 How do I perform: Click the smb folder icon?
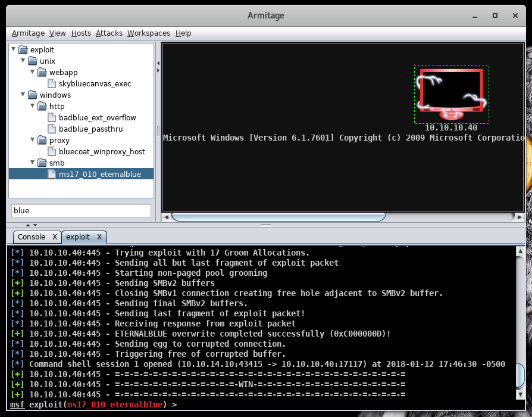coord(42,163)
